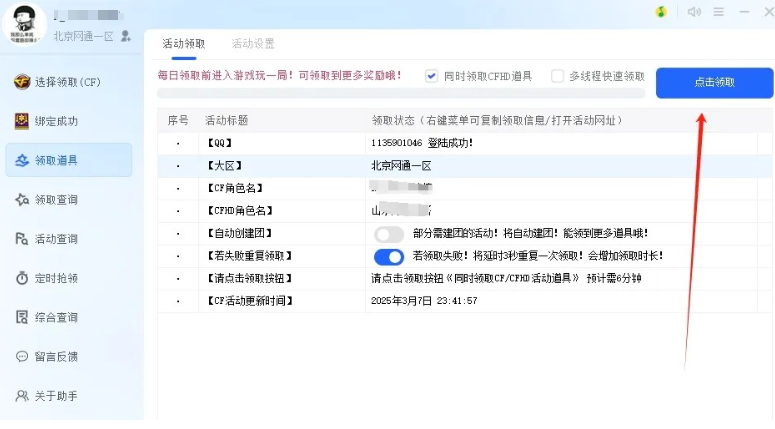Open 关于助手 about page
775x429 pixels.
tap(56, 396)
